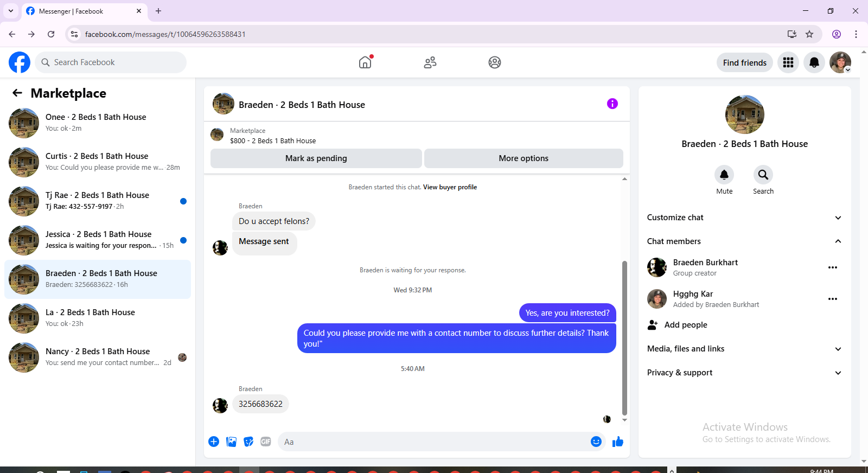Image resolution: width=868 pixels, height=473 pixels.
Task: Open the View buyer profile link
Action: point(450,187)
